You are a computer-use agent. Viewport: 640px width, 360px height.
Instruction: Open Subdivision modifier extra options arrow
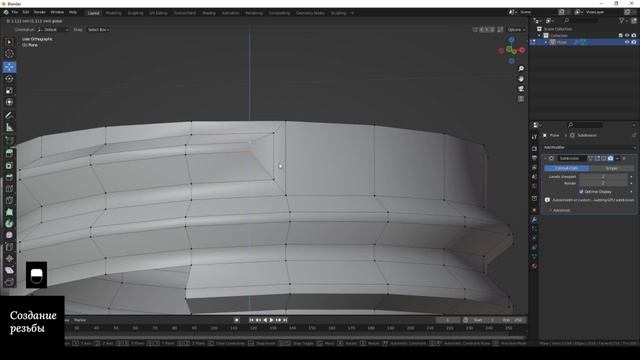click(617, 158)
